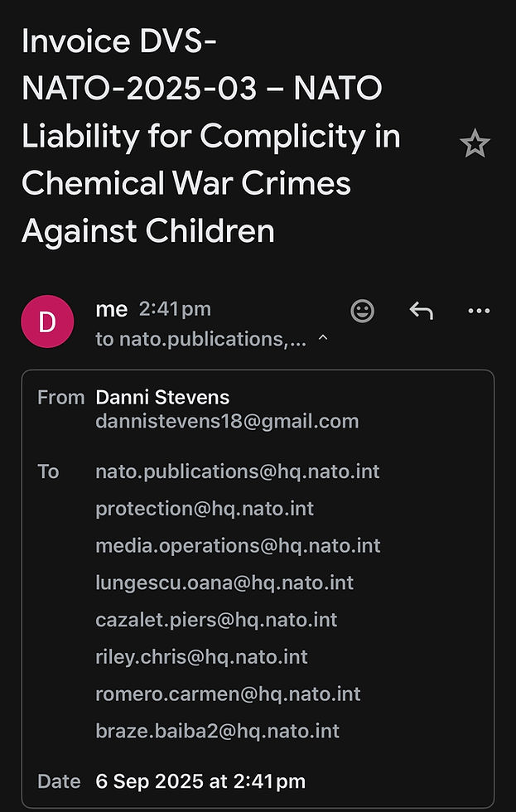
Task: Tap the collapsed recipients summary line
Action: click(x=201, y=339)
